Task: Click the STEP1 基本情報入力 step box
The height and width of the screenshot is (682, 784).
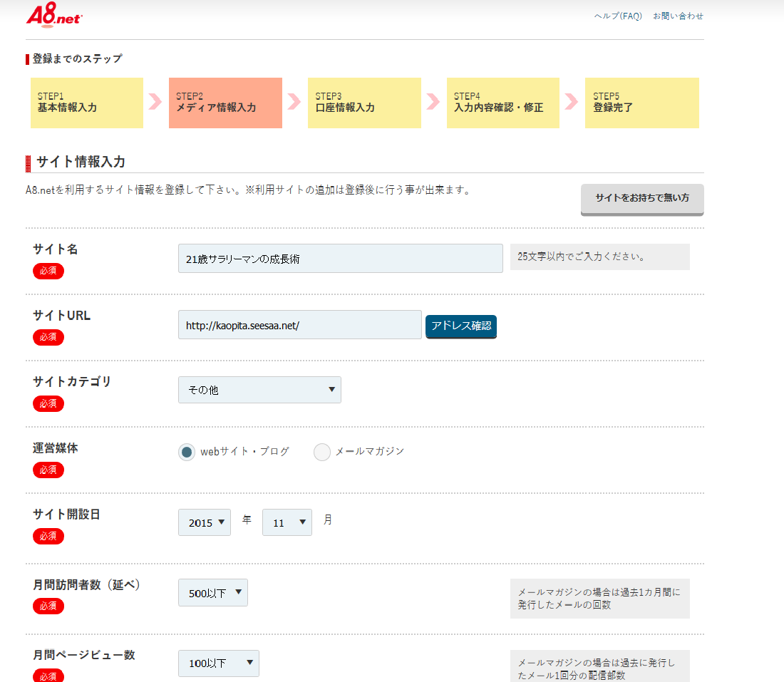Action: 86,103
